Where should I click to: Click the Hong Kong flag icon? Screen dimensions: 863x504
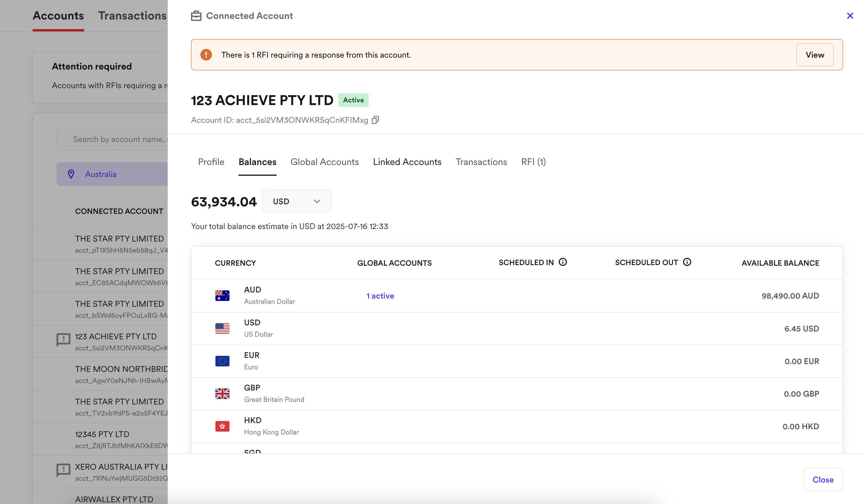[222, 426]
